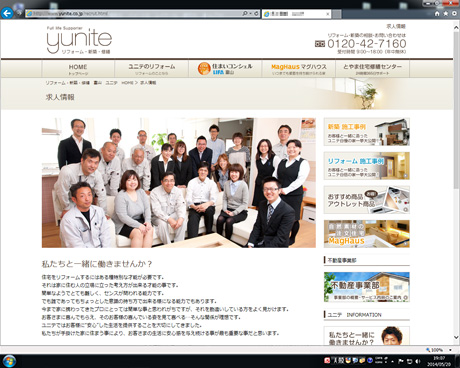The width and height of the screenshot is (460, 368).
Task: Open the browser Home icon
Action: [x=437, y=13]
